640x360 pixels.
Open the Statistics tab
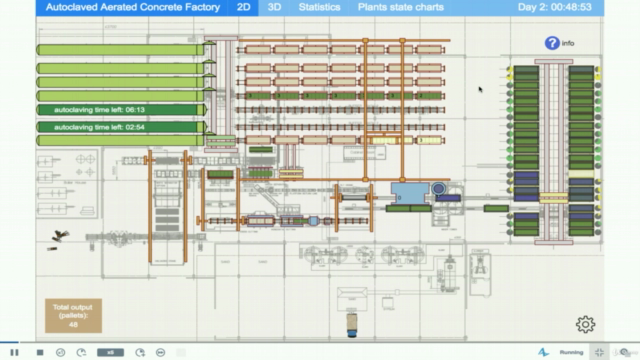(319, 7)
